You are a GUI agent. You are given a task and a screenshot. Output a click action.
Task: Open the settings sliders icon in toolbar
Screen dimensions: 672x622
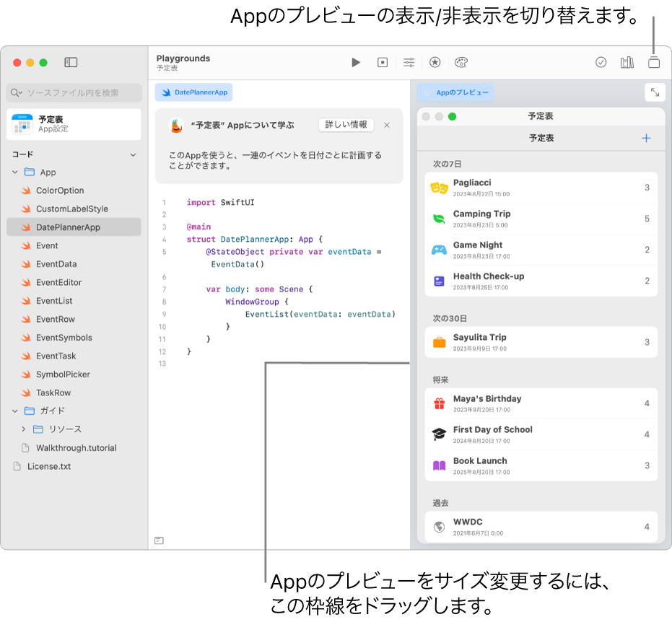point(409,63)
